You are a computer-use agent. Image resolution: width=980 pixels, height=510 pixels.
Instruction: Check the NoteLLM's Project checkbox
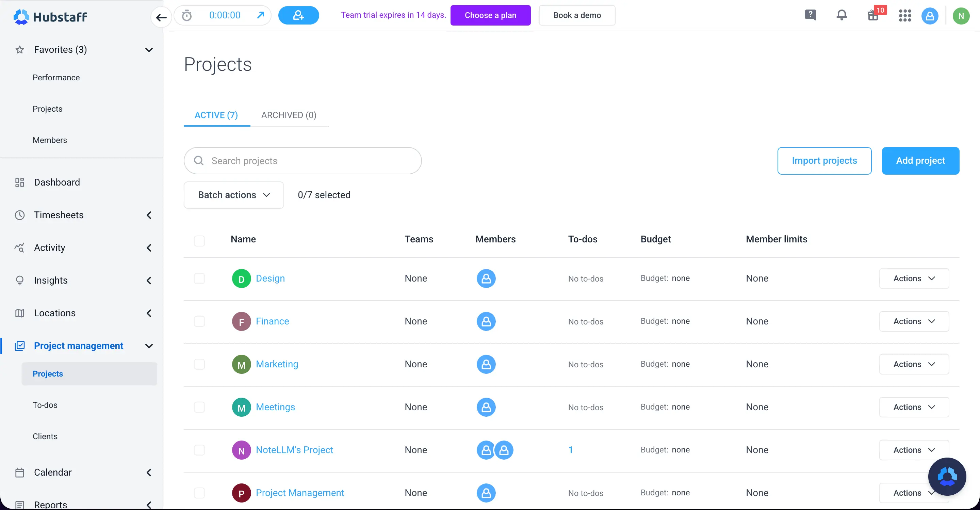pos(199,450)
